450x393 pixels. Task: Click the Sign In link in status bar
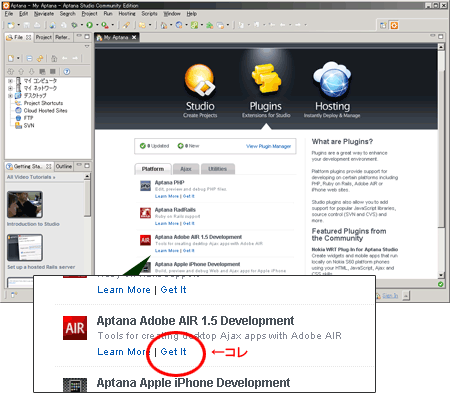pos(390,296)
